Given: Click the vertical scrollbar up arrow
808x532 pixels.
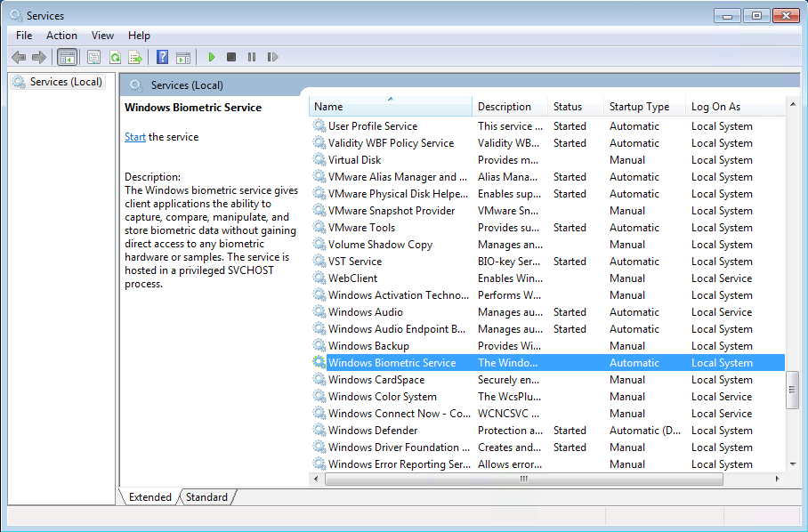Looking at the screenshot, I should tap(793, 105).
